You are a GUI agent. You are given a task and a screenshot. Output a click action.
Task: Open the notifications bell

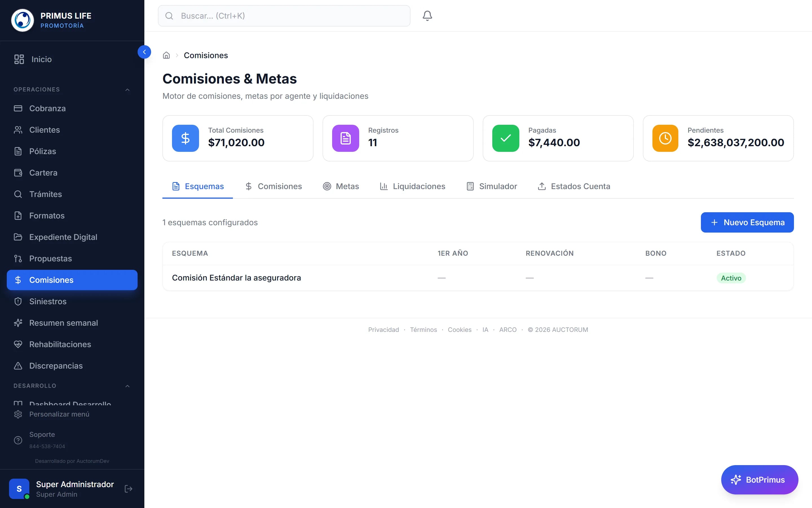pos(427,16)
